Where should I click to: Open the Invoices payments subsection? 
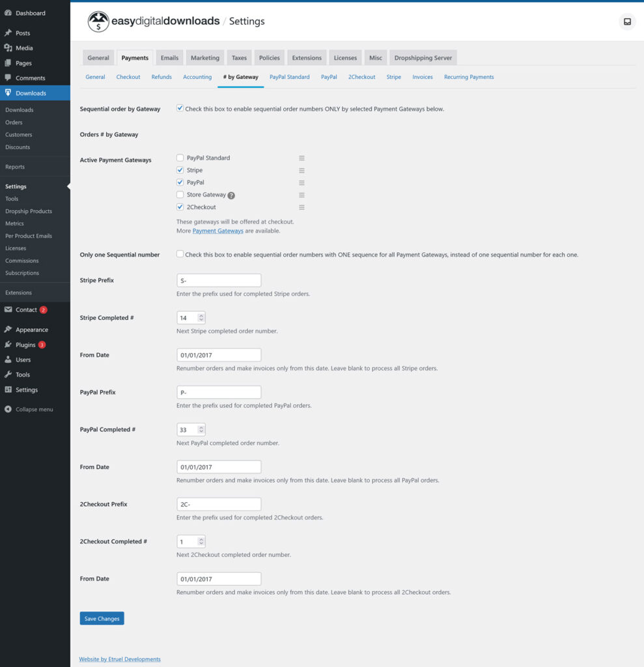[423, 77]
